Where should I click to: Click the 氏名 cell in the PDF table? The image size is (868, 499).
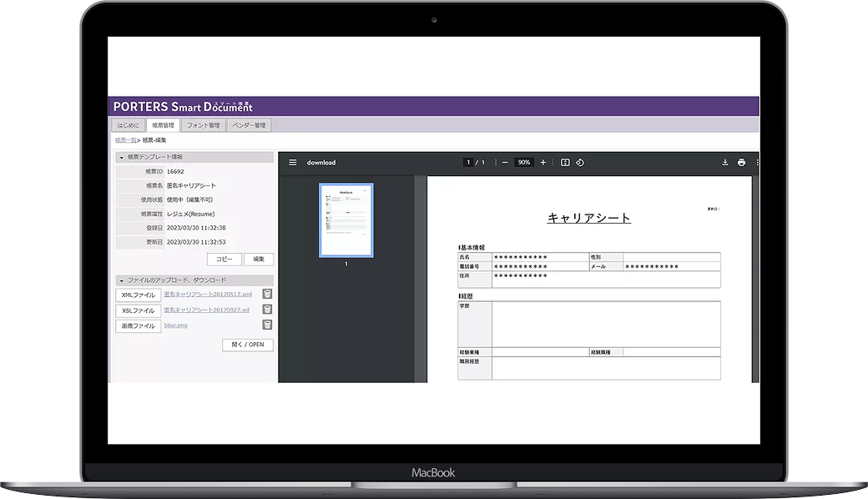[475, 257]
